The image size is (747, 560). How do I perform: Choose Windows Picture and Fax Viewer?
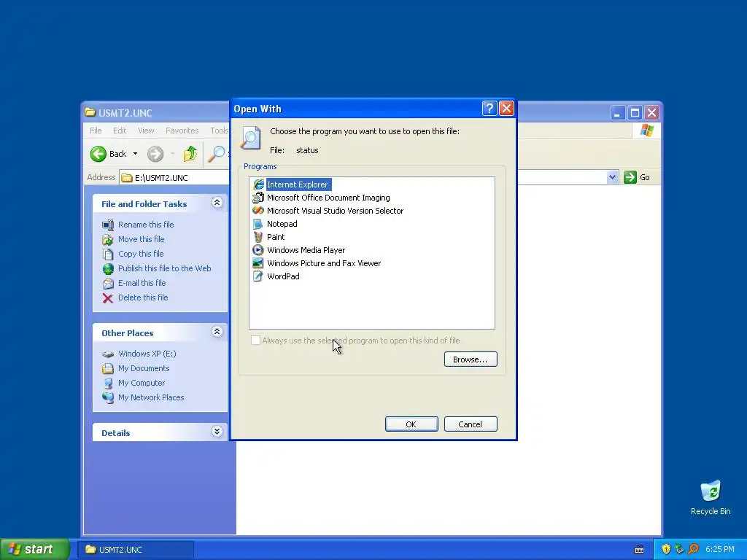pos(324,262)
